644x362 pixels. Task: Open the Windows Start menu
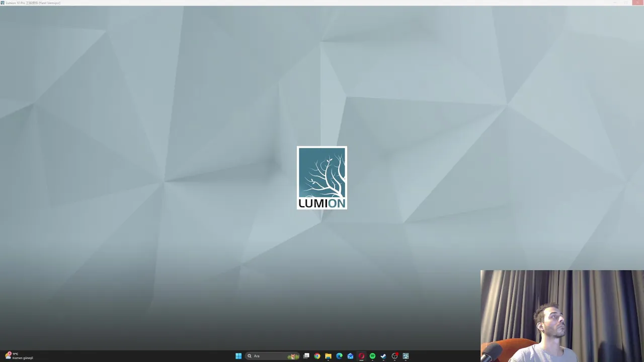tap(238, 356)
